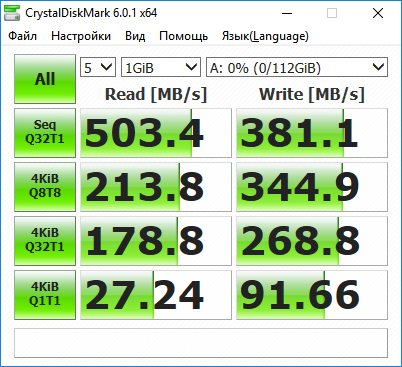
Task: Run all tests with the All button
Action: coord(45,79)
